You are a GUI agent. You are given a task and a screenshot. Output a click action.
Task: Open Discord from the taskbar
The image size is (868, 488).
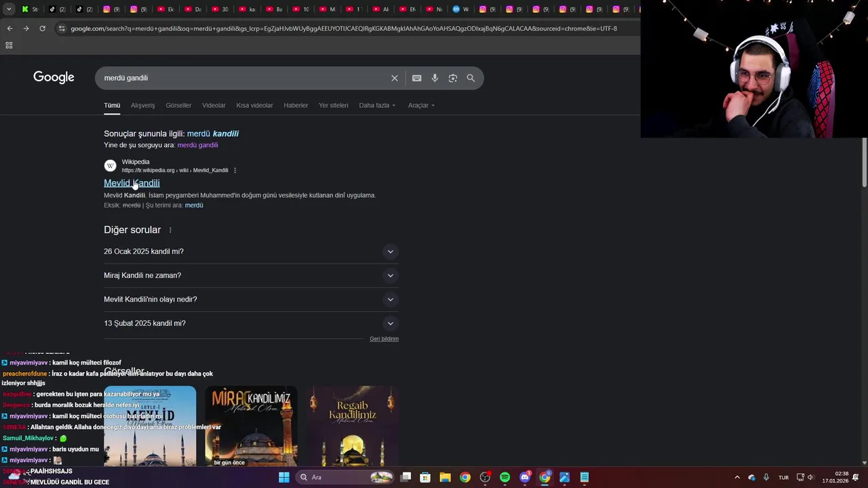coord(525,477)
